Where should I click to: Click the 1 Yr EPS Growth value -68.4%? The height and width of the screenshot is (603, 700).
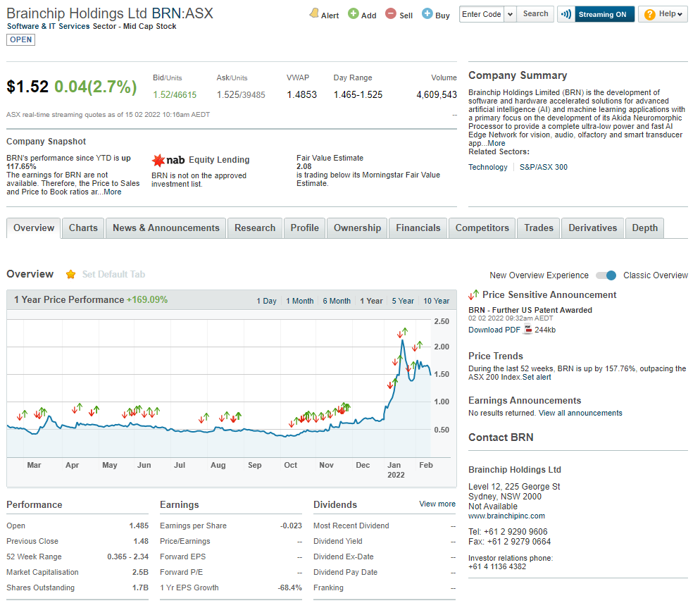pyautogui.click(x=289, y=588)
